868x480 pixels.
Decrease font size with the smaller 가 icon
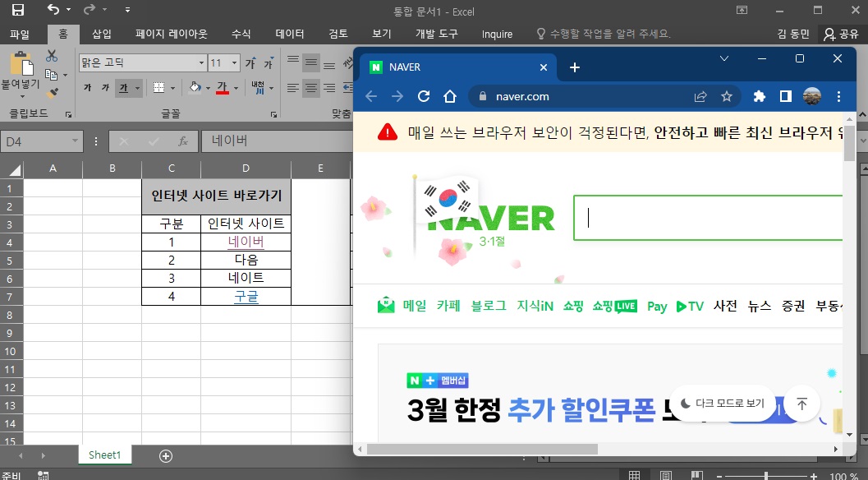pos(269,62)
